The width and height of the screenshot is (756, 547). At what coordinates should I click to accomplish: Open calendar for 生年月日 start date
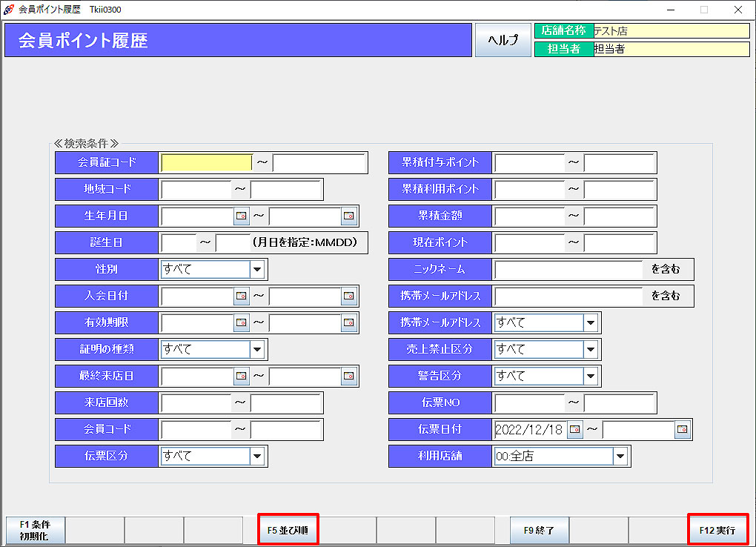[242, 216]
